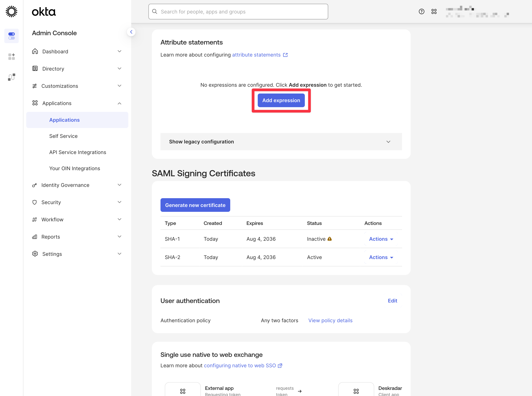Click the Okta sunburst logo icon
Screen dimensions: 532x396
point(11,11)
